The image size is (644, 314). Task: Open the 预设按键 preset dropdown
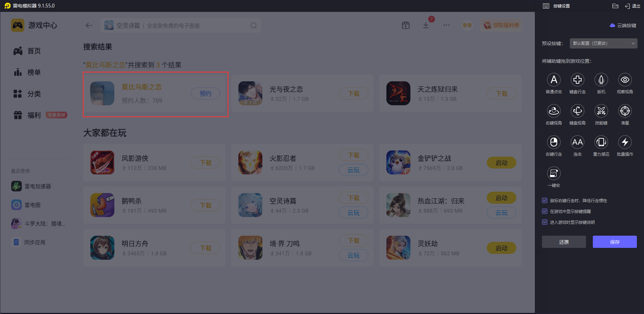(x=603, y=43)
